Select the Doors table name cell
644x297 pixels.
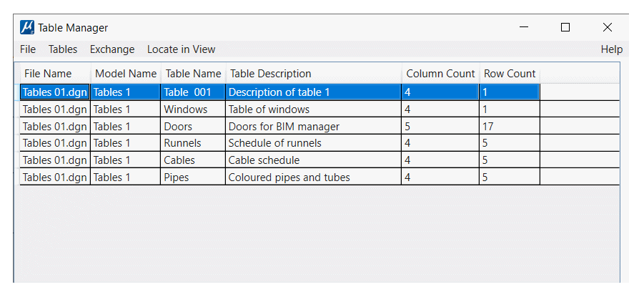tap(193, 126)
